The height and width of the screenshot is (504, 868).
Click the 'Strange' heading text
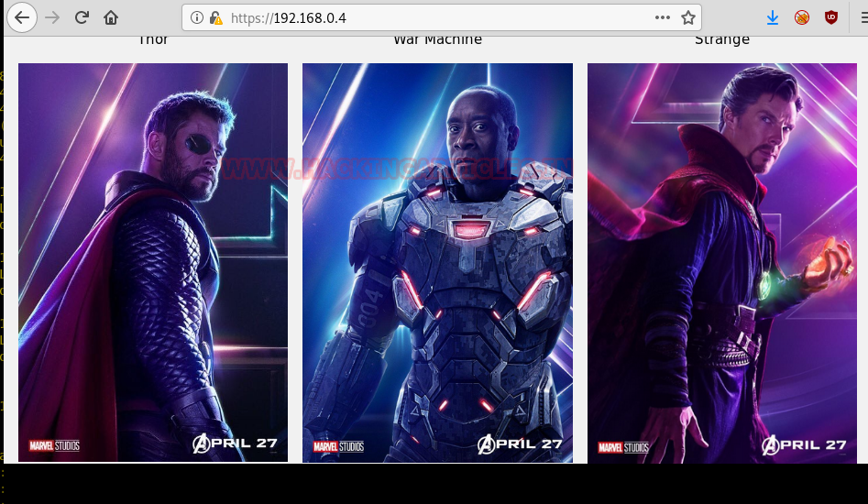click(x=722, y=39)
